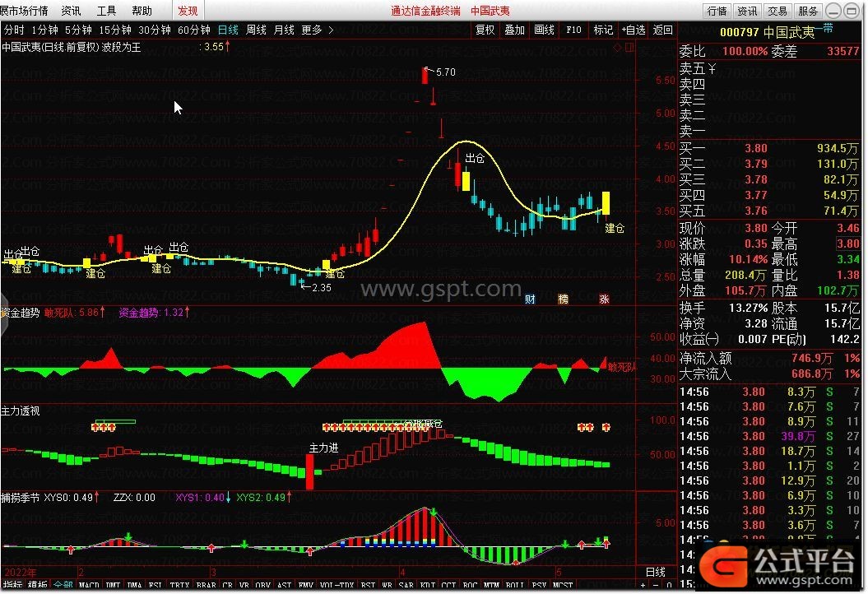Click the 5.70 peak red candlestick
The width and height of the screenshot is (868, 594).
425,76
